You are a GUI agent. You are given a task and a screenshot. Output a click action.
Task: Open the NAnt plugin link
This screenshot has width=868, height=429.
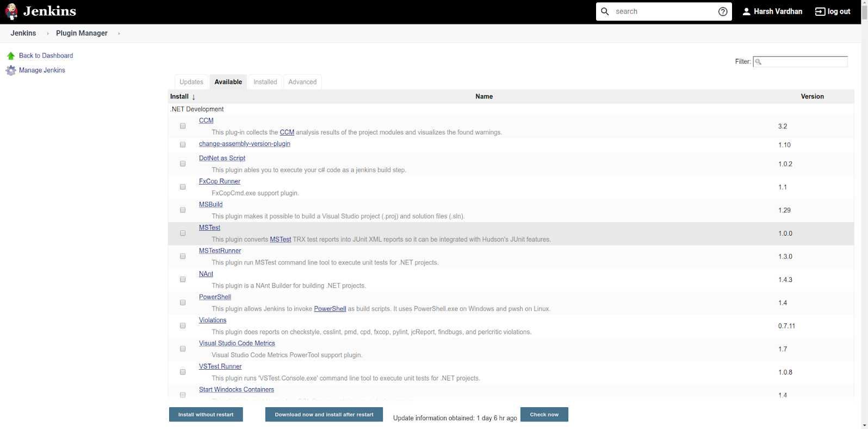point(206,274)
